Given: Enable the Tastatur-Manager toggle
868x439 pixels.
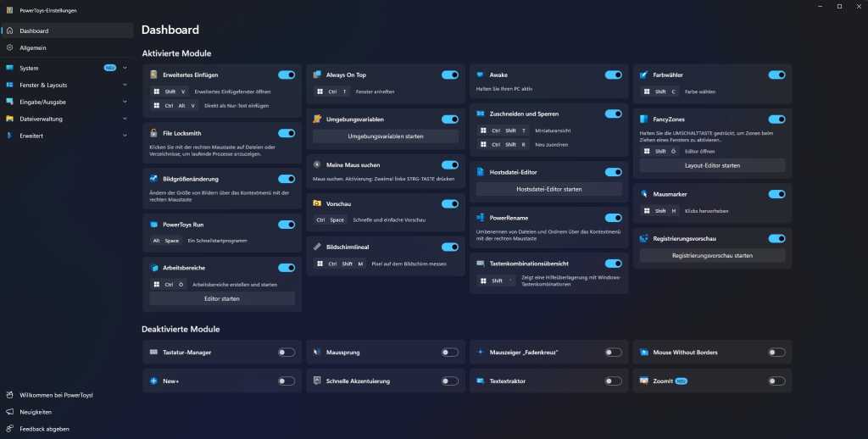Looking at the screenshot, I should click(287, 352).
